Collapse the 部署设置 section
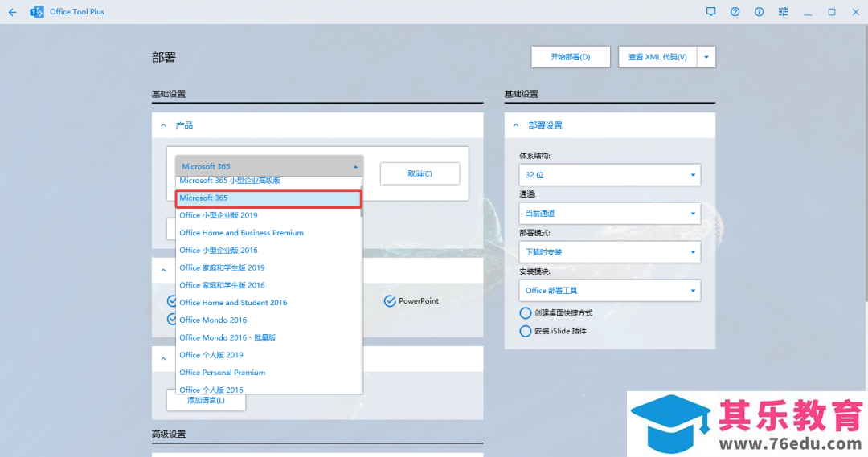Screen dimensions: 868x457 (516, 125)
